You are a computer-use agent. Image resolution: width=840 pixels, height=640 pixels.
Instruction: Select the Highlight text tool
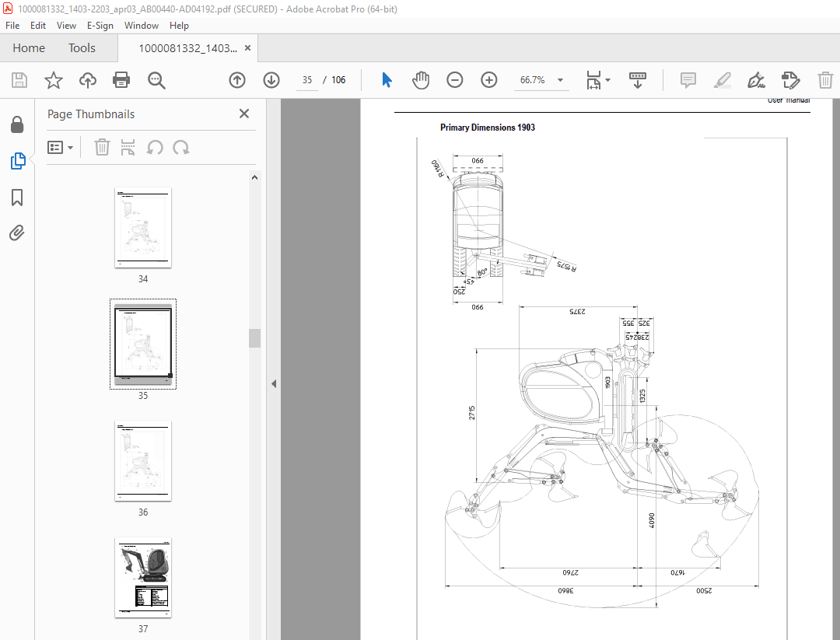[722, 80]
